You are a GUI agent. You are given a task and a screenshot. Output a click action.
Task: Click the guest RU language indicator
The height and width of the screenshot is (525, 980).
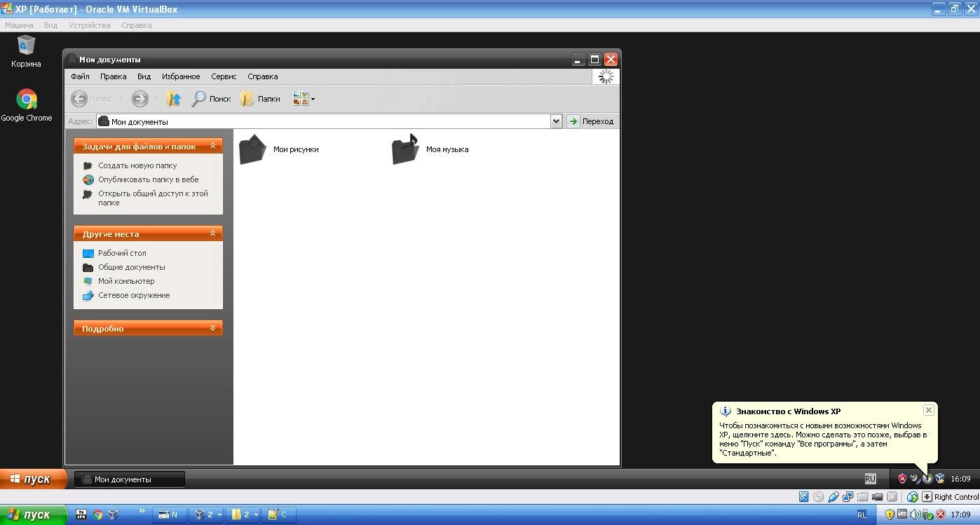click(870, 479)
